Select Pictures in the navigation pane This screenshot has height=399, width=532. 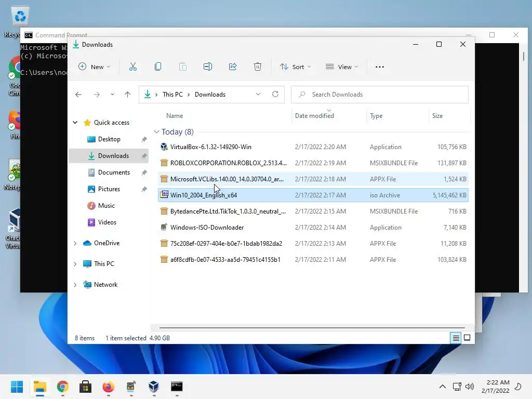[109, 189]
